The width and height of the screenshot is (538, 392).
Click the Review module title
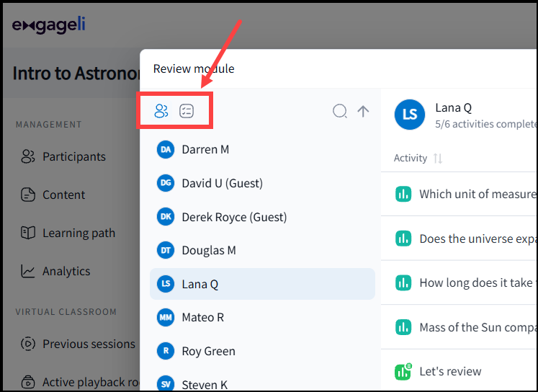(x=194, y=68)
